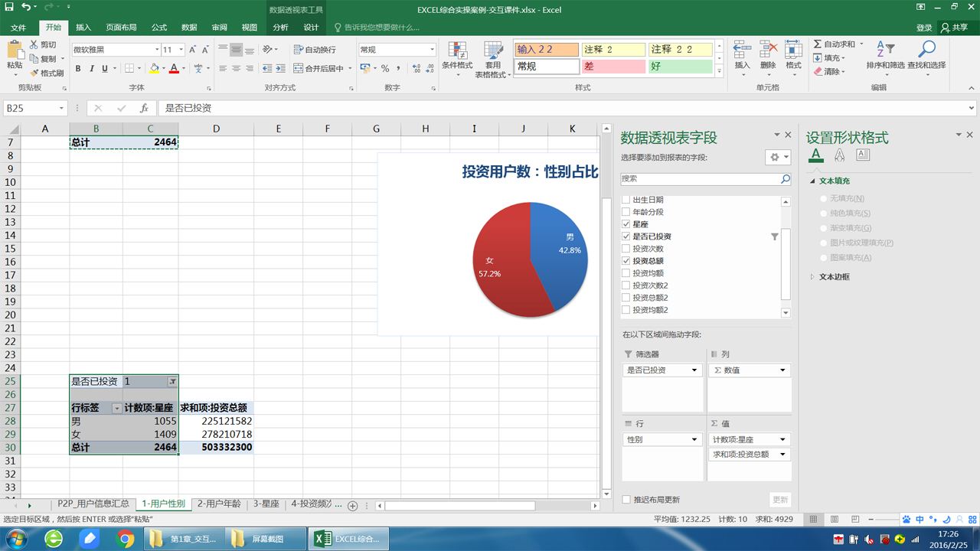Screen dimensions: 980x551
Task: Check the 投资均额 field checkbox
Action: point(626,273)
